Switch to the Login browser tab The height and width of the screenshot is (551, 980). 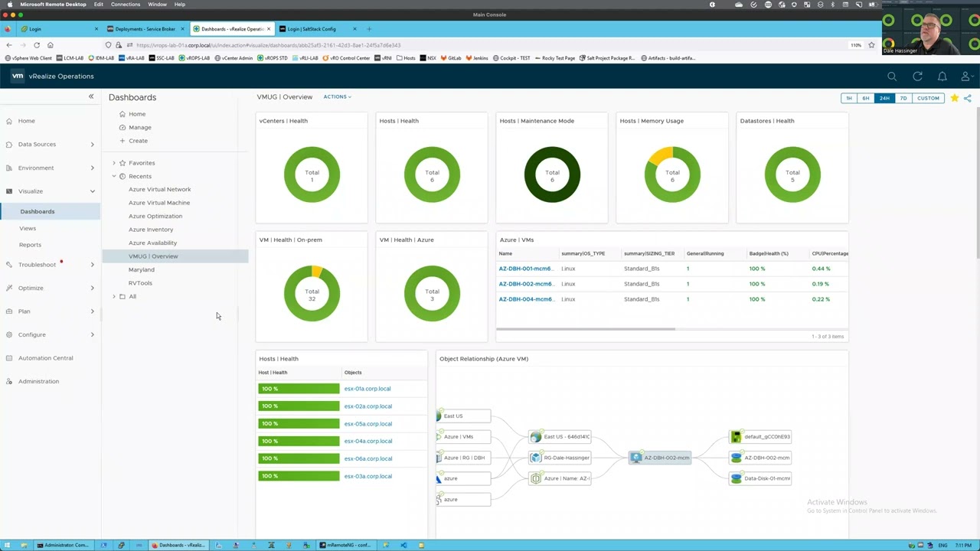[x=60, y=29]
